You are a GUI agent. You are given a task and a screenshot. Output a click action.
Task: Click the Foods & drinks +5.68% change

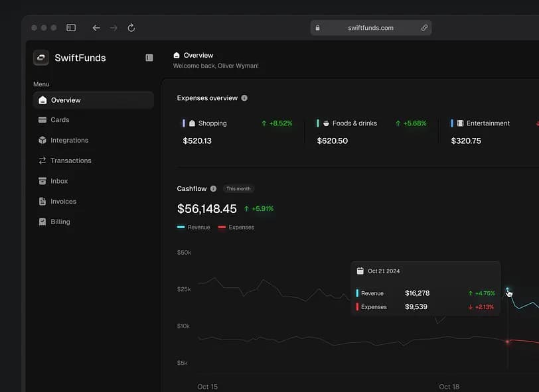(411, 123)
